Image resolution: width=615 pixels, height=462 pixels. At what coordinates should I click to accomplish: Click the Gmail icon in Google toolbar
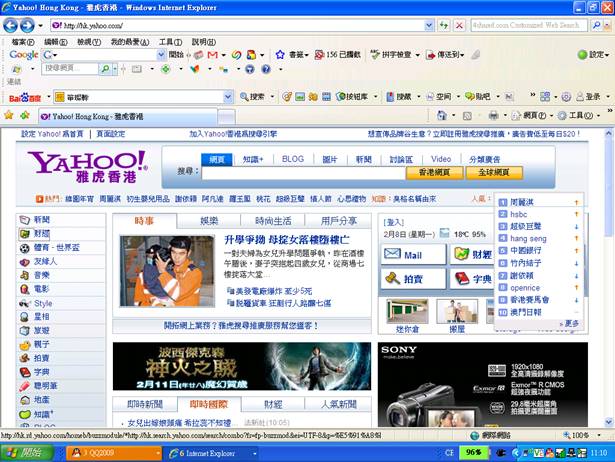tap(213, 55)
